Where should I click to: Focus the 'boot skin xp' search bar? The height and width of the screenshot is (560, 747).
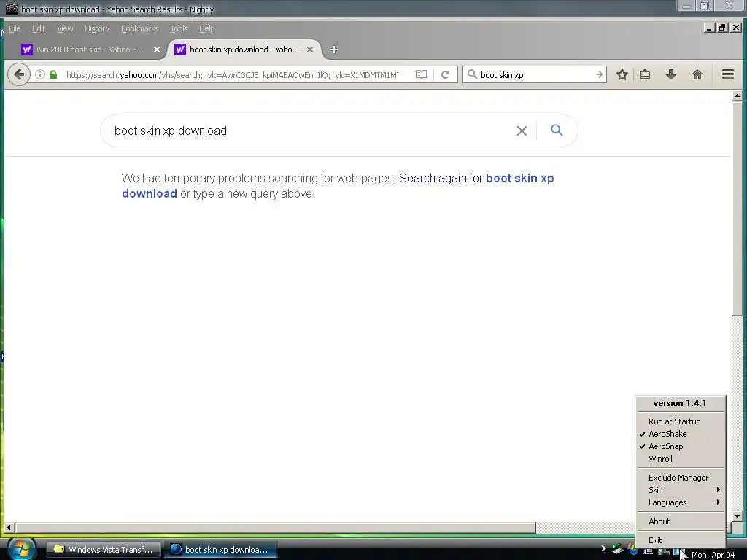tap(535, 75)
